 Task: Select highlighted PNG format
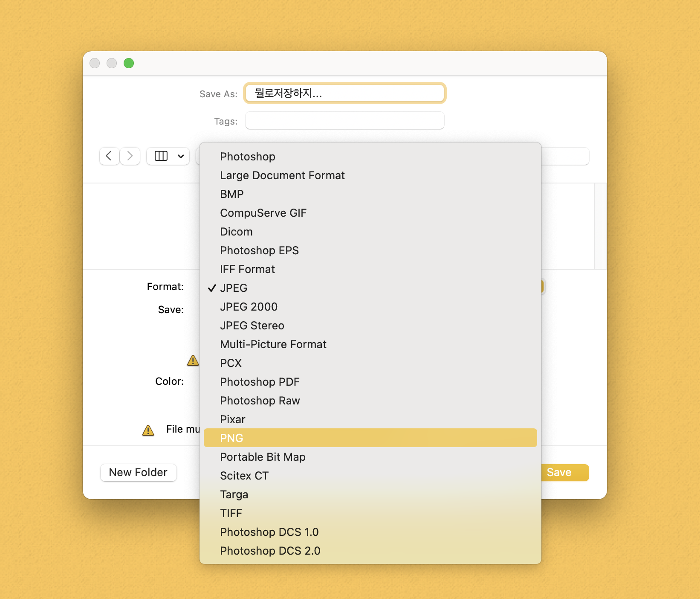click(370, 438)
